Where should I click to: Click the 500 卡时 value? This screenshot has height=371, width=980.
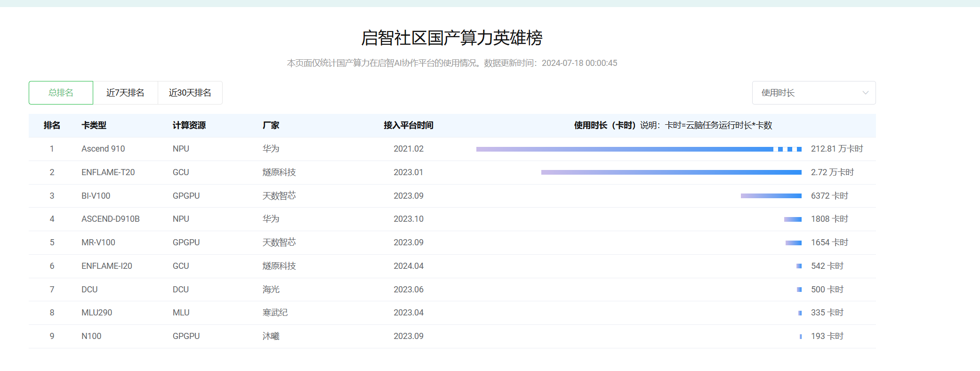click(827, 290)
